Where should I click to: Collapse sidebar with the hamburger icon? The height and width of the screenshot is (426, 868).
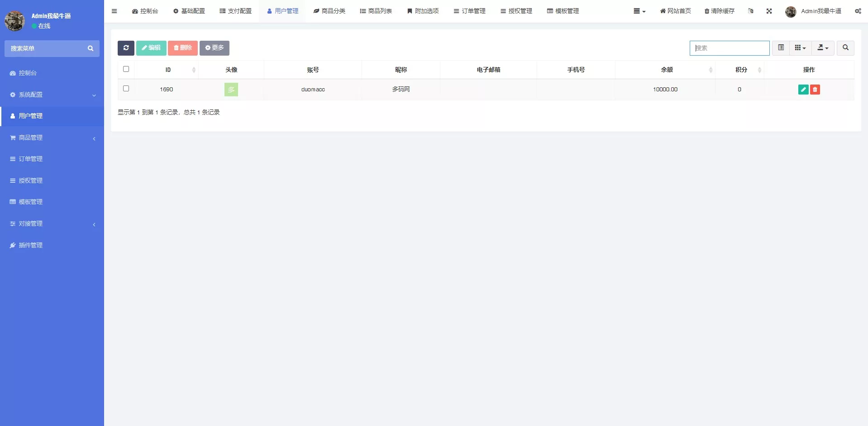[114, 11]
